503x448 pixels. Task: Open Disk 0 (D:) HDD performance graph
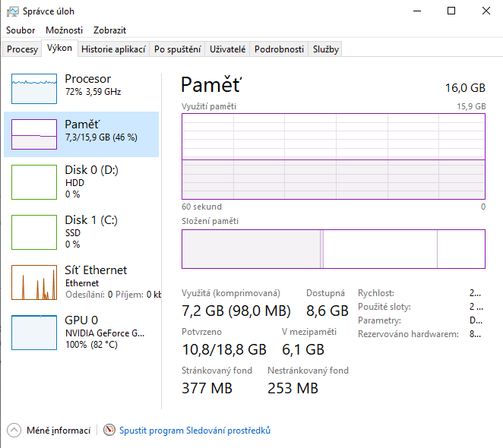tap(34, 182)
